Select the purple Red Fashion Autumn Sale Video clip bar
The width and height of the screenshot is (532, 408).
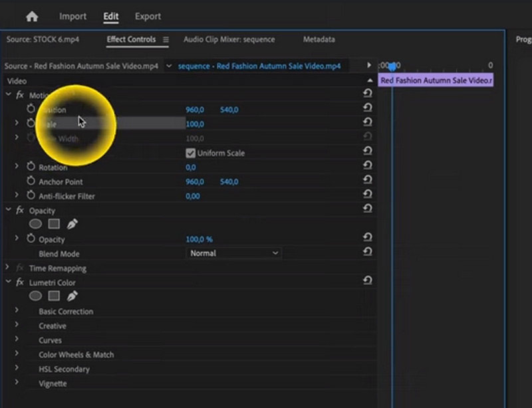tap(436, 80)
